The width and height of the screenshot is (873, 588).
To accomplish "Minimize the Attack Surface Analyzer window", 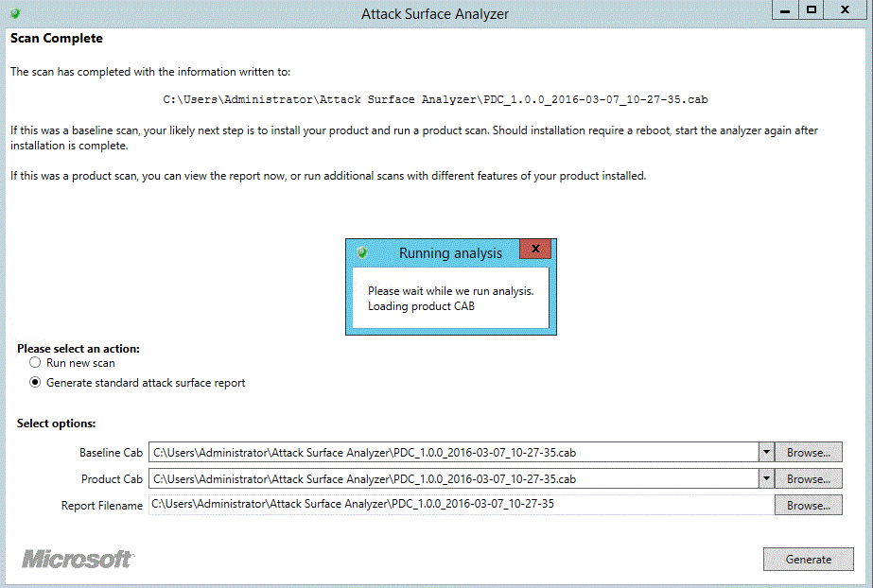I will click(x=784, y=9).
